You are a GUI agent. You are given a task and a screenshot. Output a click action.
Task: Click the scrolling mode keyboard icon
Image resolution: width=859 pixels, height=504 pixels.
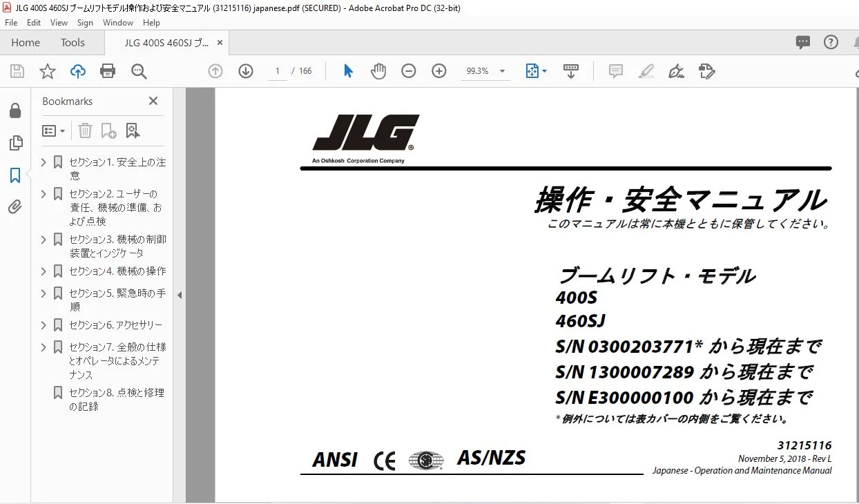coord(571,71)
